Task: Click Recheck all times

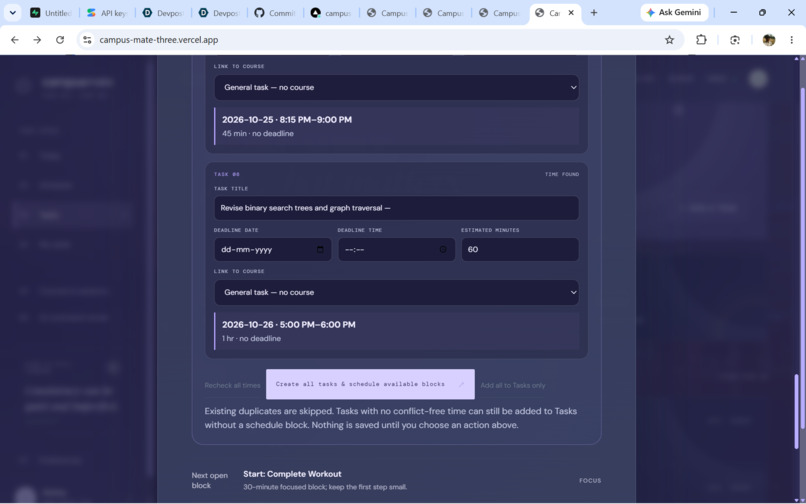Action: pos(232,385)
